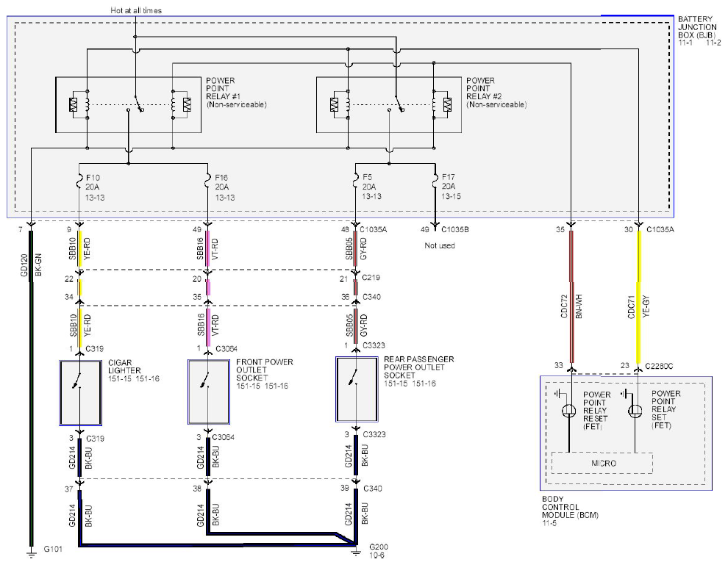Click pin number 23 at the BCM connector

click(x=625, y=366)
